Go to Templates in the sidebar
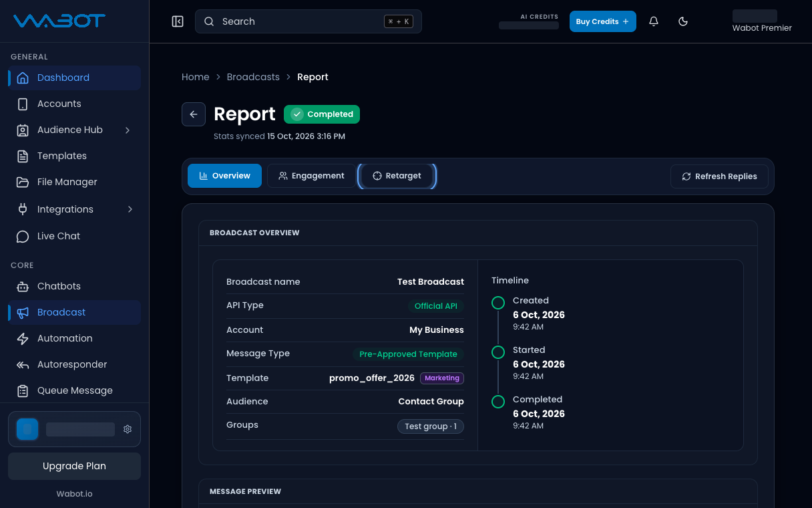 pos(74,156)
